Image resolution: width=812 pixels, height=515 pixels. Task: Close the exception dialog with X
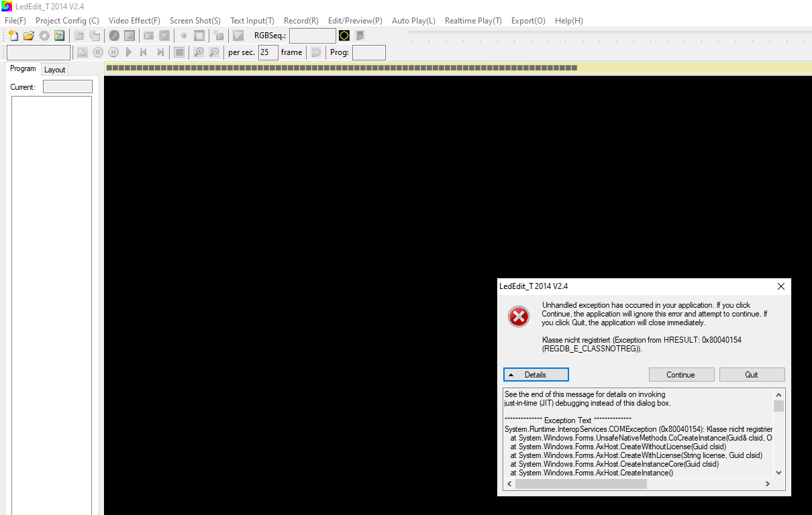[x=780, y=286]
